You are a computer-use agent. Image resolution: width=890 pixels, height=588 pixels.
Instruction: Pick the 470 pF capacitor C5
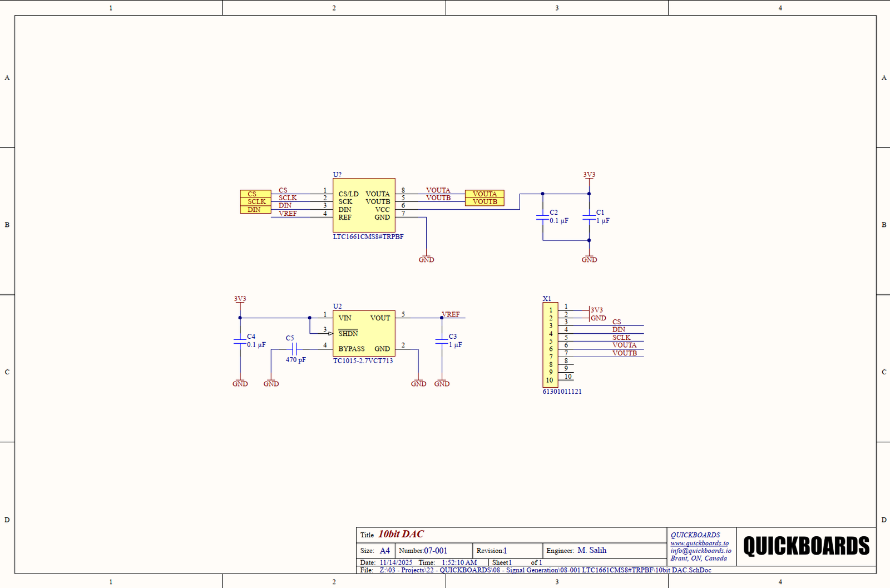tap(295, 349)
